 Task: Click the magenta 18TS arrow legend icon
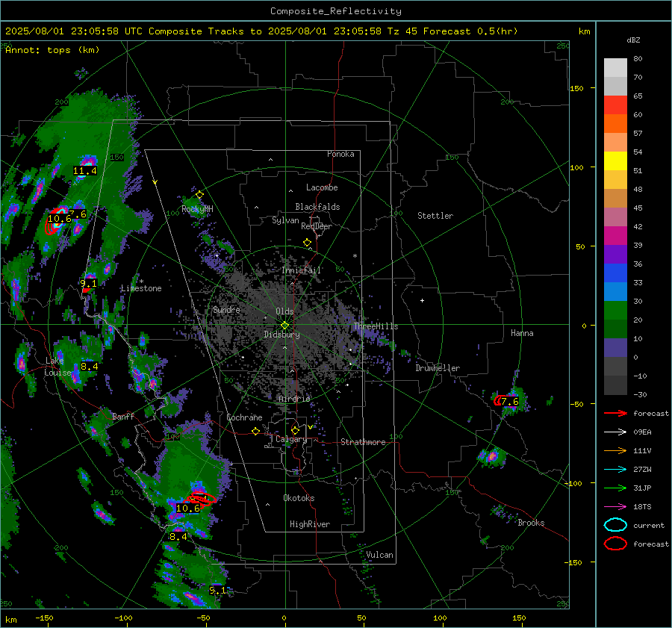tap(615, 507)
